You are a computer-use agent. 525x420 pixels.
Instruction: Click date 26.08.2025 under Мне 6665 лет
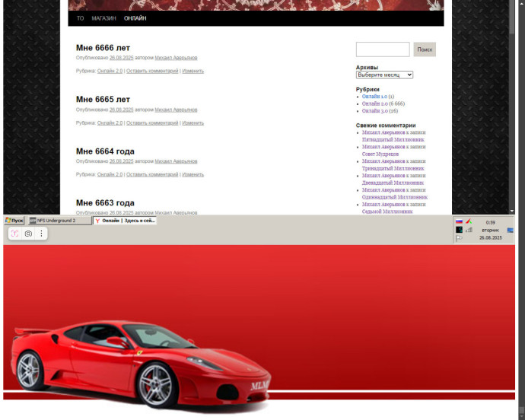[121, 110]
